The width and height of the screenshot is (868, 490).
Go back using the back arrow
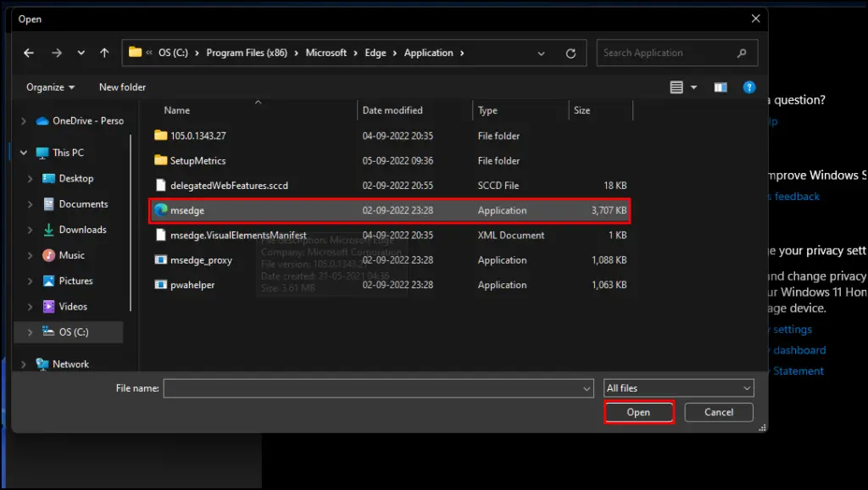pyautogui.click(x=29, y=53)
